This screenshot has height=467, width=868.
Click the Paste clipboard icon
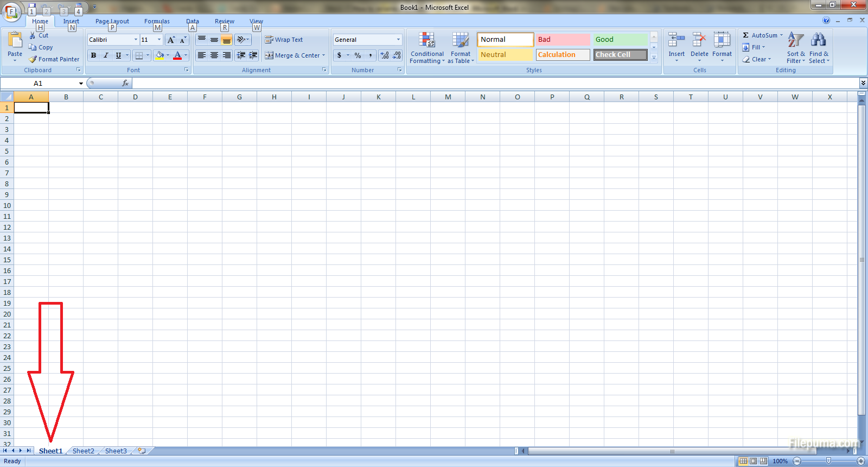[x=15, y=40]
